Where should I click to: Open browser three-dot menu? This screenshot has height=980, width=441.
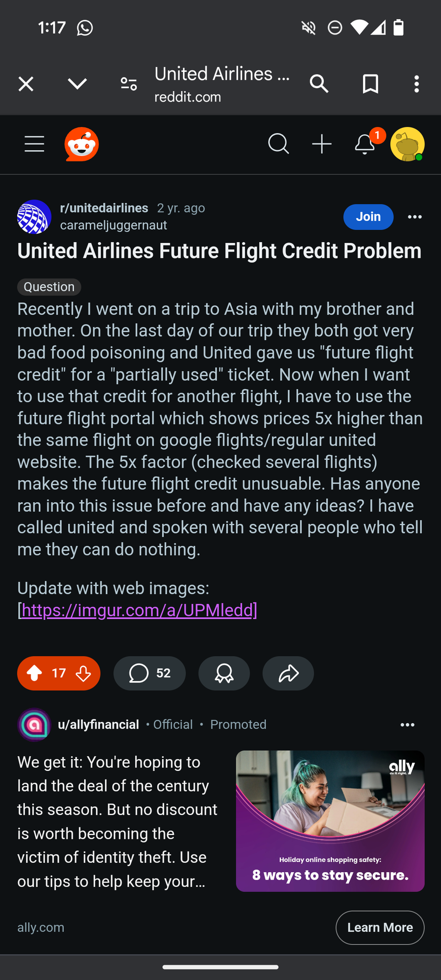coord(416,84)
